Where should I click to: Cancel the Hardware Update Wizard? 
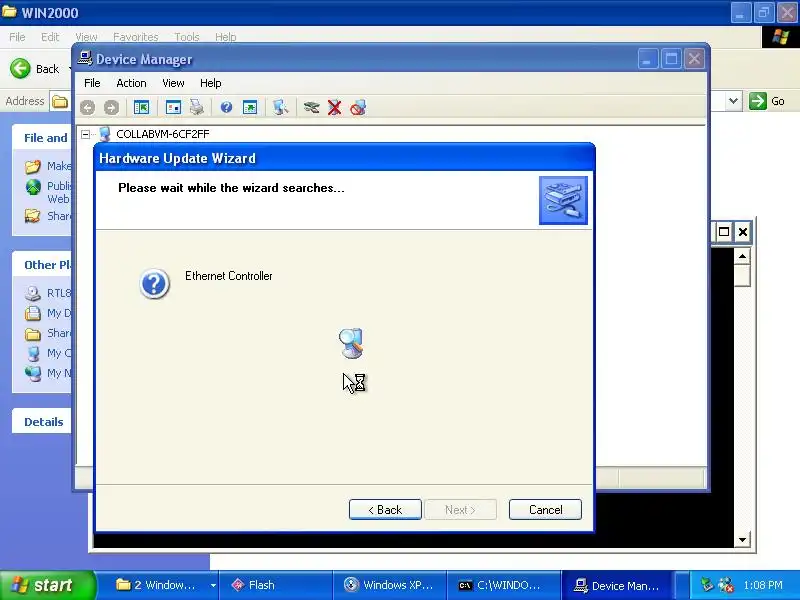[545, 510]
